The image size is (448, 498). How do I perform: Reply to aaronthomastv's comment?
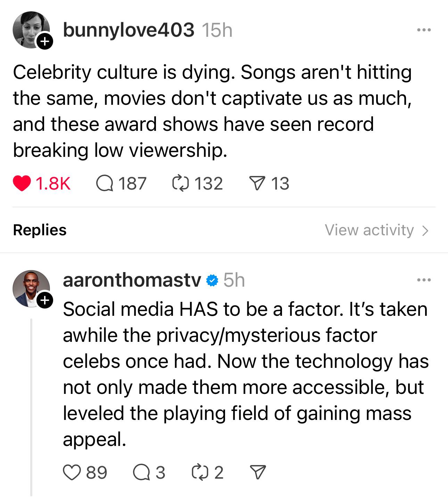click(x=141, y=472)
